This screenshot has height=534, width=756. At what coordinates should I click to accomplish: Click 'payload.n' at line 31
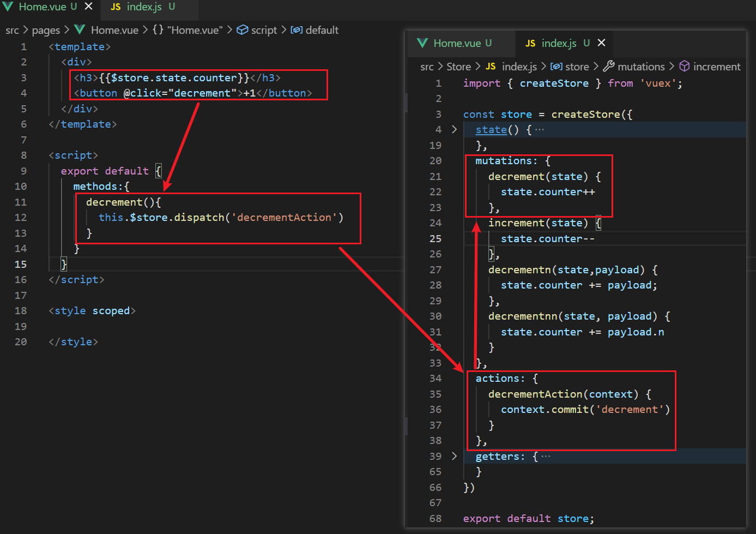[x=636, y=332]
